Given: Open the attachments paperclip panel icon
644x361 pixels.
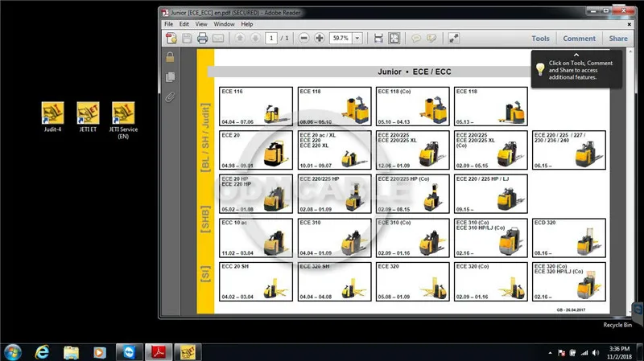Looking at the screenshot, I should point(170,96).
